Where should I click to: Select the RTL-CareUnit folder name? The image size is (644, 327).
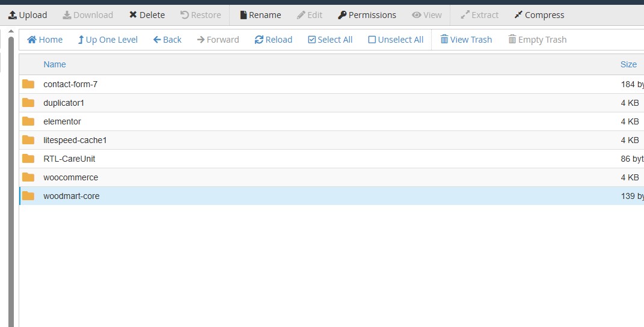[69, 159]
